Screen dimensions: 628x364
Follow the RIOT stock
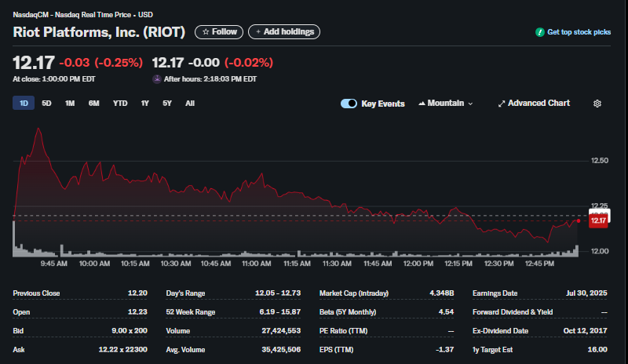pyautogui.click(x=219, y=31)
